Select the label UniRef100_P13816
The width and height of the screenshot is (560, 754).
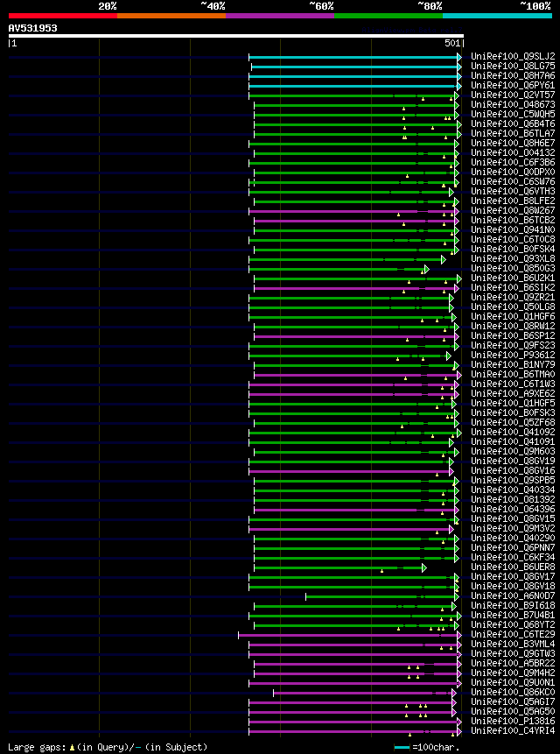[513, 722]
